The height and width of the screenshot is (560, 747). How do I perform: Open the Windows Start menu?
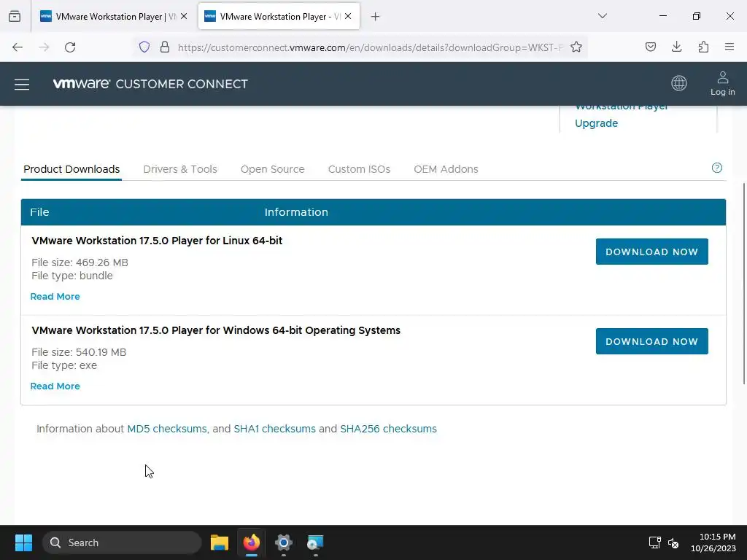tap(23, 542)
